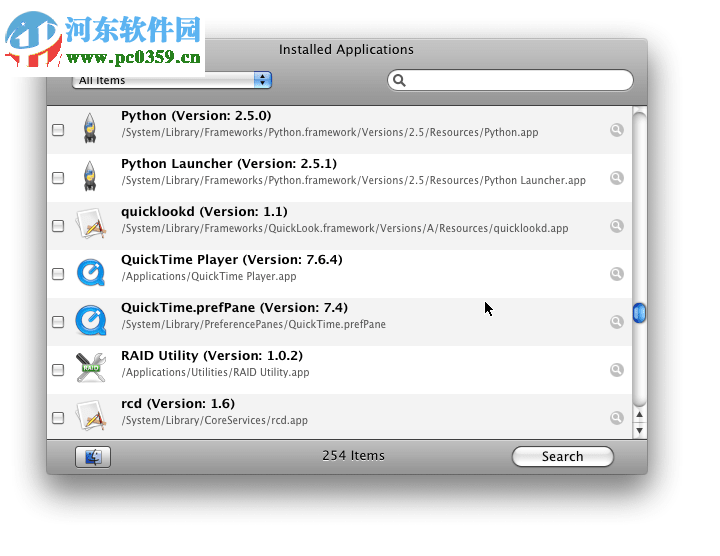The height and width of the screenshot is (556, 720).
Task: Click the /Applications/QuickTime Player.app path
Action: pyautogui.click(x=209, y=276)
